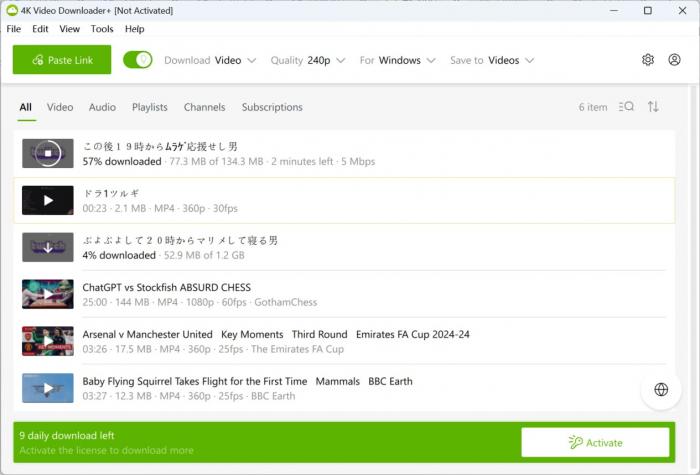
Task: Switch to the Audio tab
Action: point(102,107)
